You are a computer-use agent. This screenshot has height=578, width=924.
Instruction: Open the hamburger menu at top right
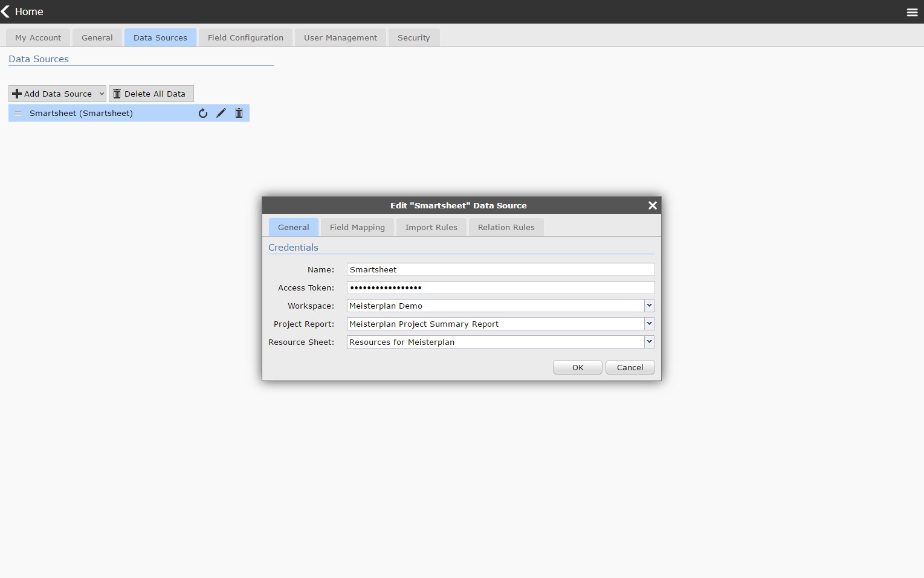(912, 12)
